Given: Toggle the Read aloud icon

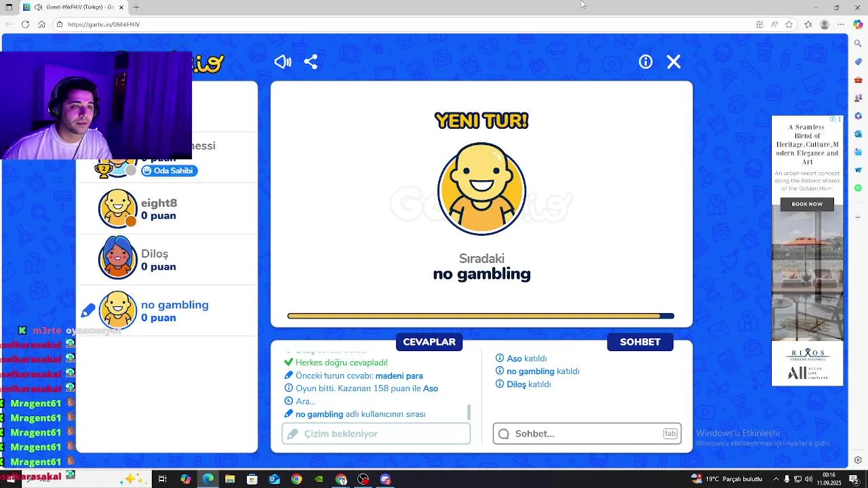Looking at the screenshot, I should coord(774,24).
